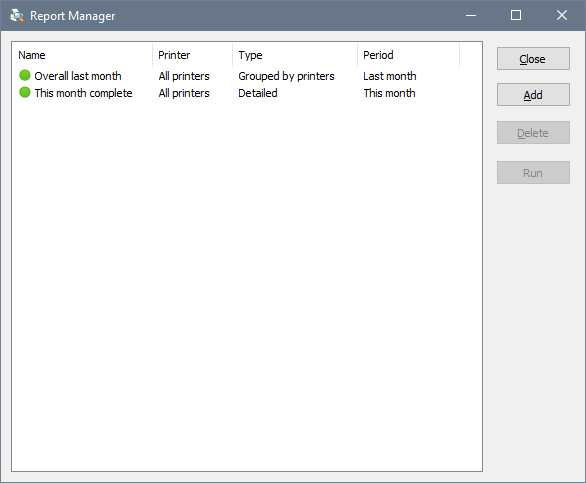Close the window with title bar X
Screen dimensions: 586x483
(x=562, y=15)
